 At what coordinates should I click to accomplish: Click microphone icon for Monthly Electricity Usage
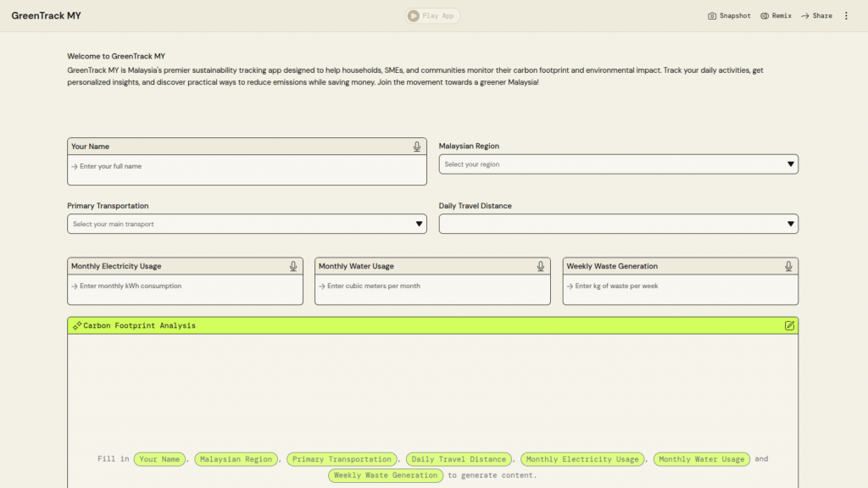(293, 266)
